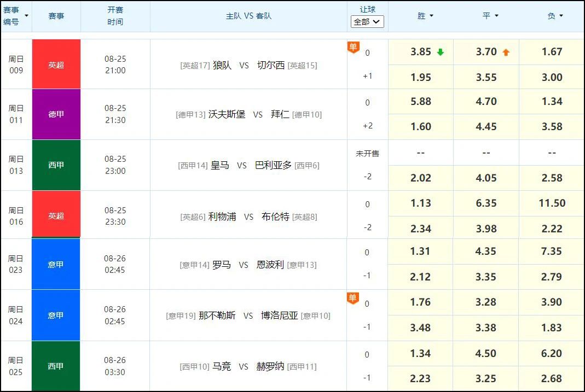Select 利物浦 win odds 1.13

[421, 203]
